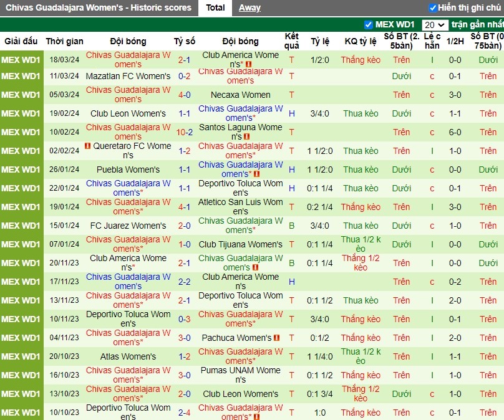The height and width of the screenshot is (420, 504).
Task: Click the date 04/11/23
Action: point(64,338)
